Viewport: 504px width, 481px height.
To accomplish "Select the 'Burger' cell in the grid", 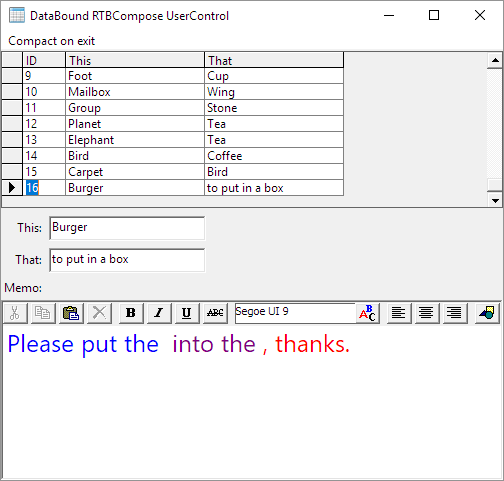I will [135, 188].
